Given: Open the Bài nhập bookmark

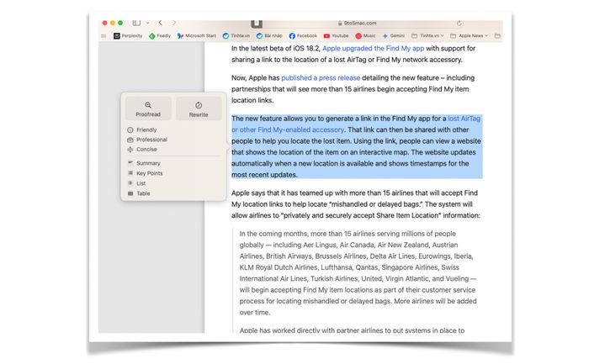Looking at the screenshot, I should tap(269, 36).
